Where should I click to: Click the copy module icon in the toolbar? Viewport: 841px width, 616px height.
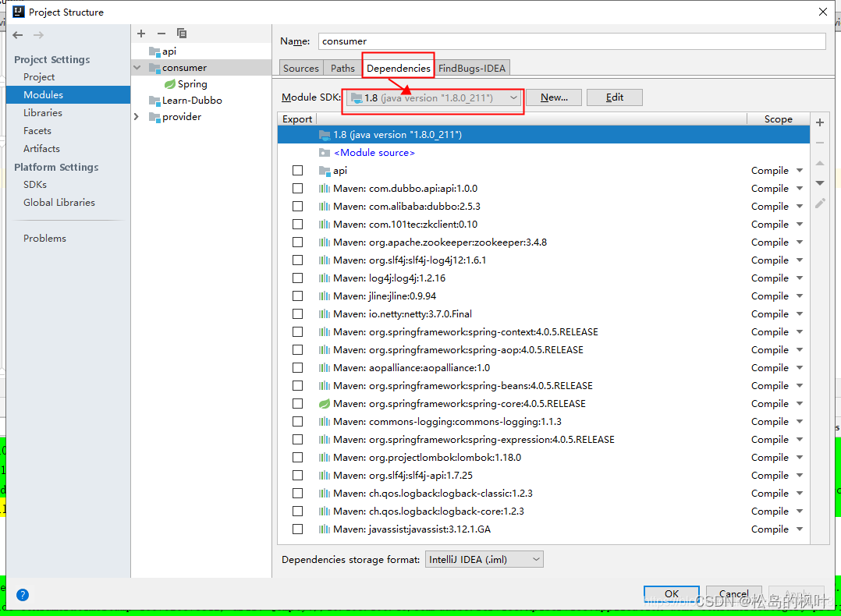(x=182, y=34)
